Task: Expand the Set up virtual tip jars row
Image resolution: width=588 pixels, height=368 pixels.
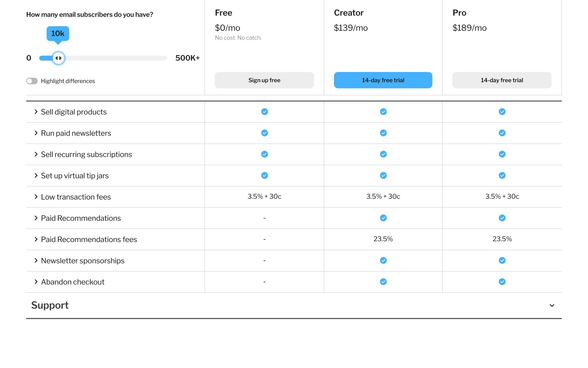Action: [36, 176]
